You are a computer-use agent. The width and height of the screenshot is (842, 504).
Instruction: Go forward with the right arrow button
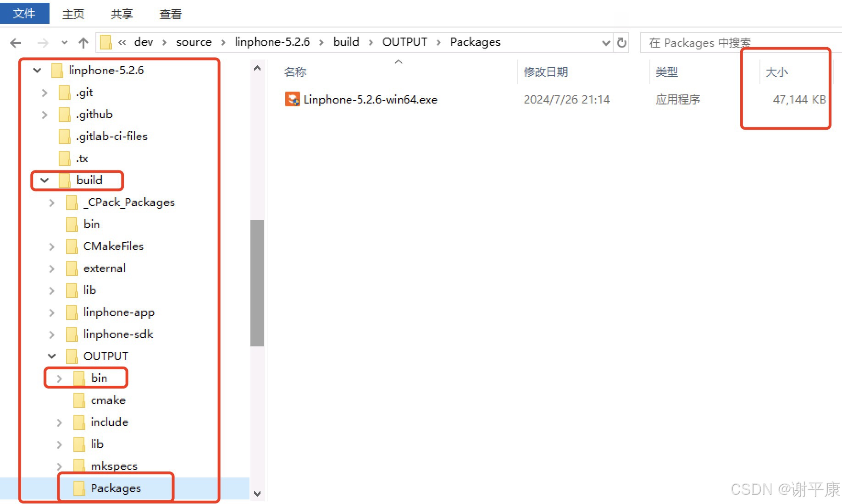click(x=43, y=43)
